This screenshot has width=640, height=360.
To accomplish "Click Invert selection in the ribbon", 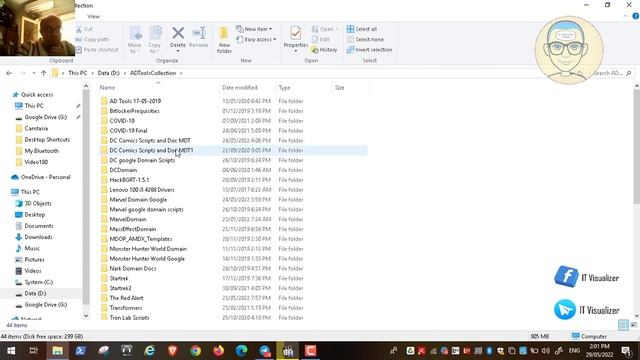I will pyautogui.click(x=369, y=49).
